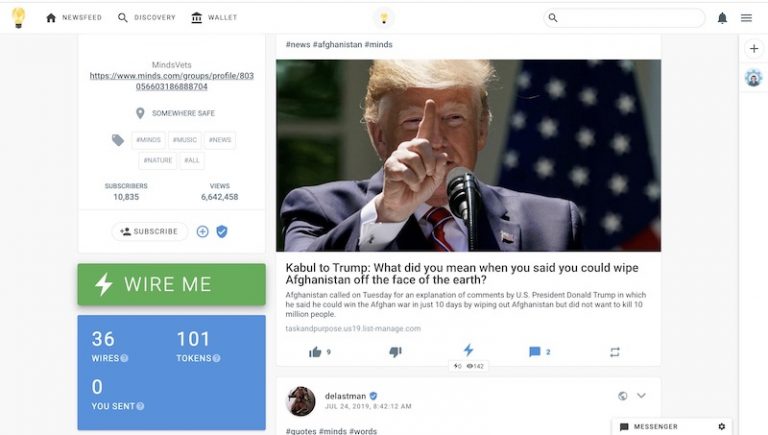Click the thumbs down icon on the Kabul post
The height and width of the screenshot is (435, 768).
click(x=395, y=352)
